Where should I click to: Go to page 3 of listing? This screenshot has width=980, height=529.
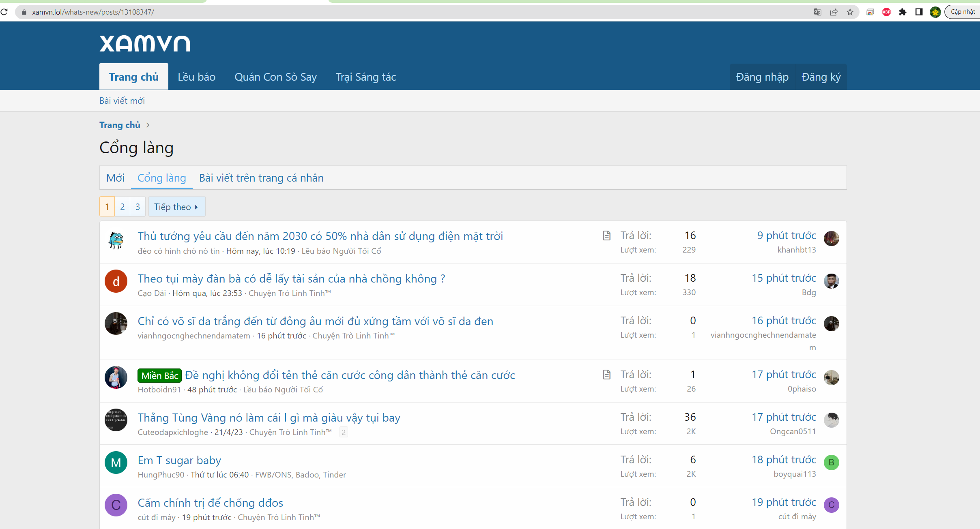[138, 207]
